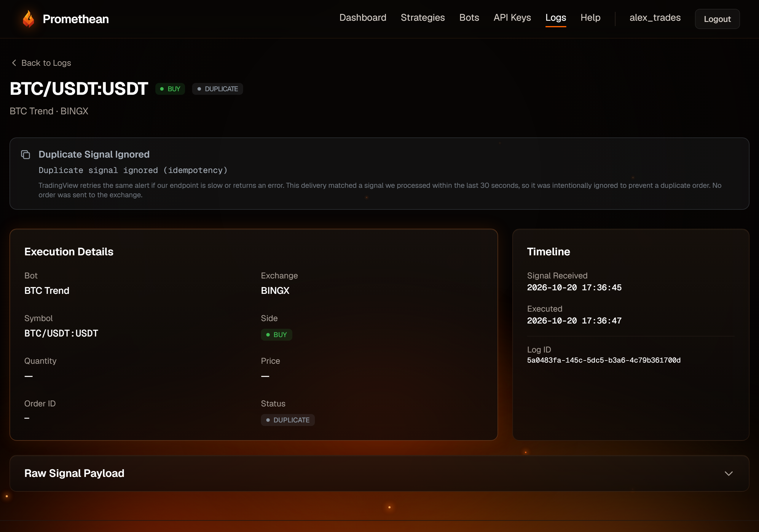Click the duplicate copy icon in alert

point(25,155)
